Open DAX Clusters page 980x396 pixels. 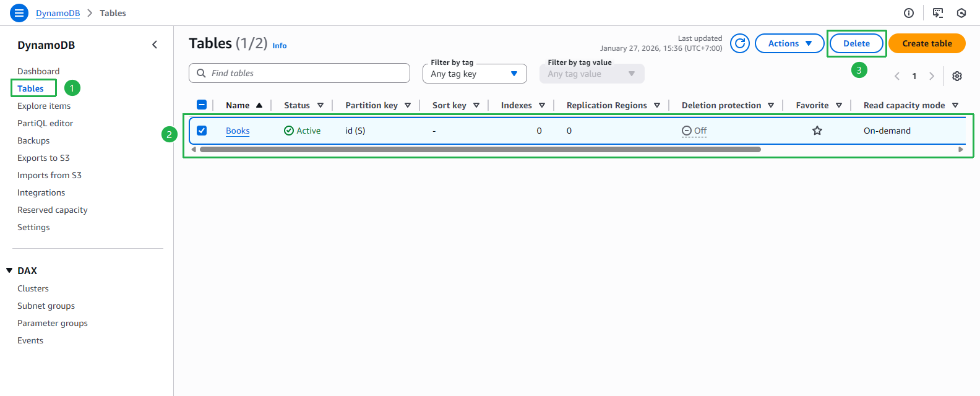click(33, 288)
